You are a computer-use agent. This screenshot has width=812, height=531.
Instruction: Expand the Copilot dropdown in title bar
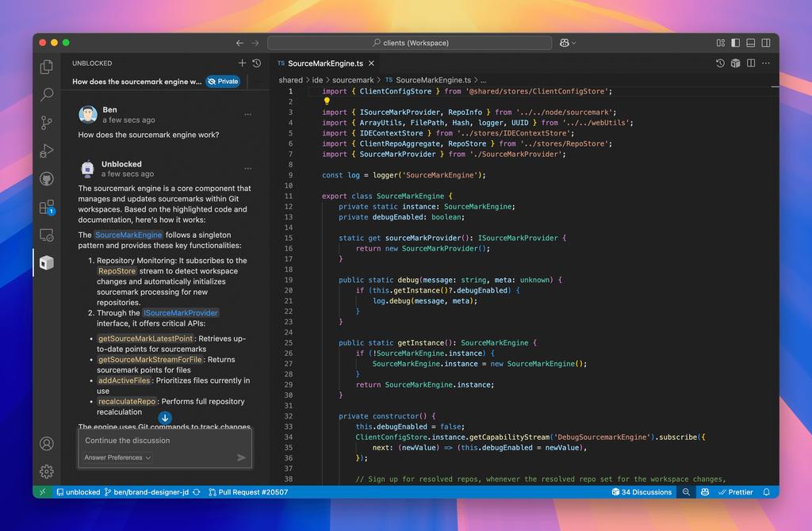(x=568, y=43)
